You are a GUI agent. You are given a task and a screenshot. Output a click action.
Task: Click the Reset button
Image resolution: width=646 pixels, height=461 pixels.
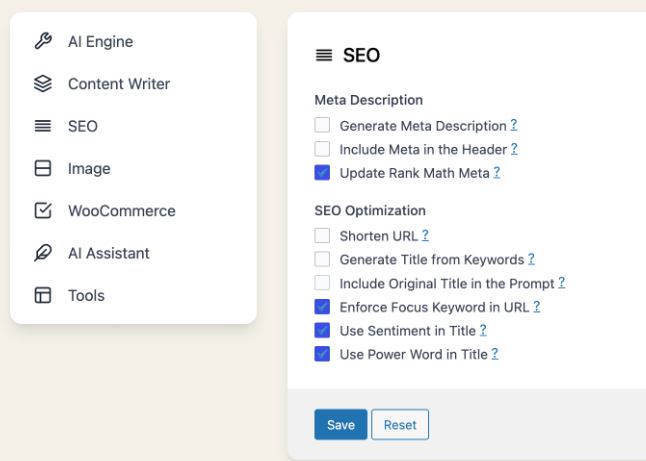(x=400, y=424)
